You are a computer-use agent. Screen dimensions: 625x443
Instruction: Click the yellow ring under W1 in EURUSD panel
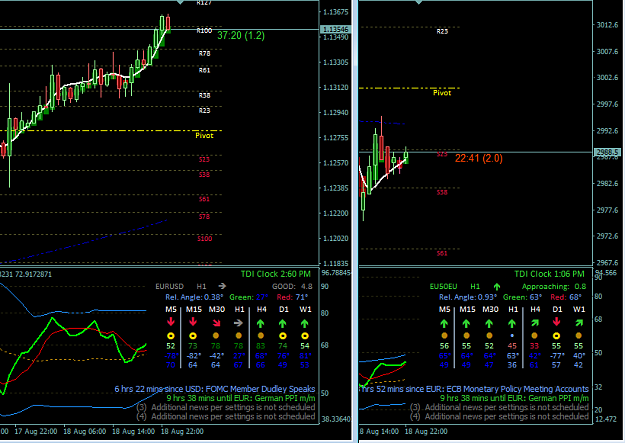click(305, 336)
